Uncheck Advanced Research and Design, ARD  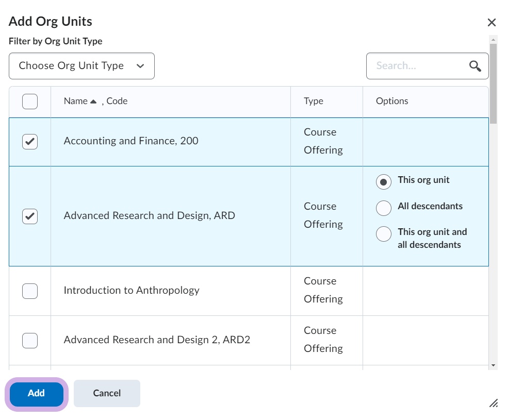(30, 216)
